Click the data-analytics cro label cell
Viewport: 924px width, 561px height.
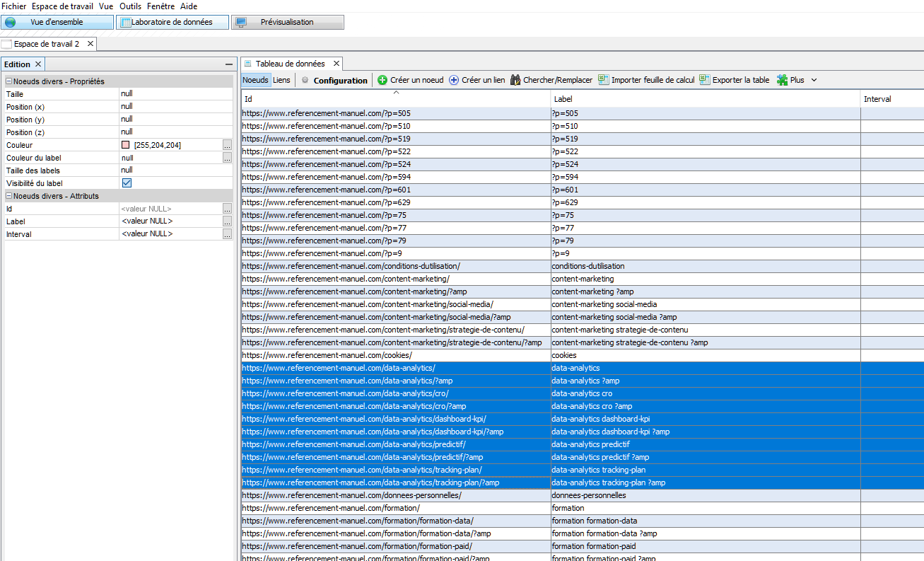pos(706,393)
